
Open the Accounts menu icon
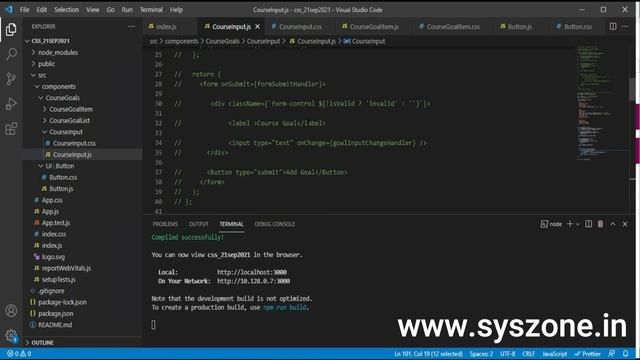tap(11, 311)
